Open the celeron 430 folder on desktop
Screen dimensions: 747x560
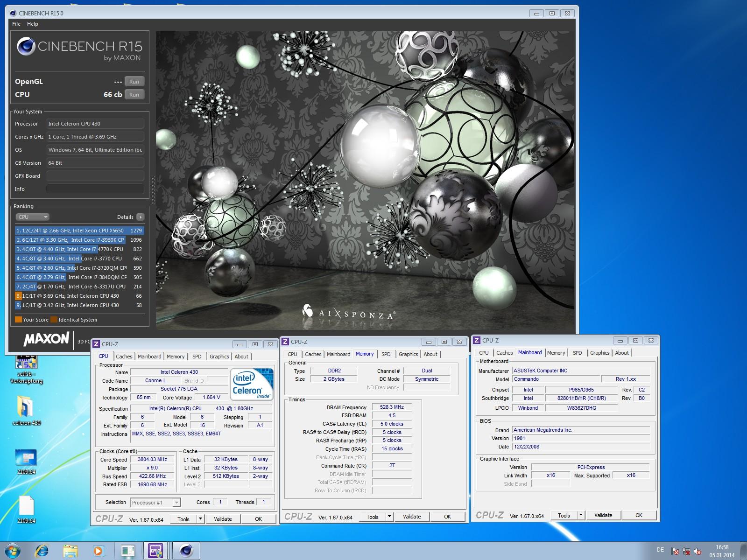(27, 411)
